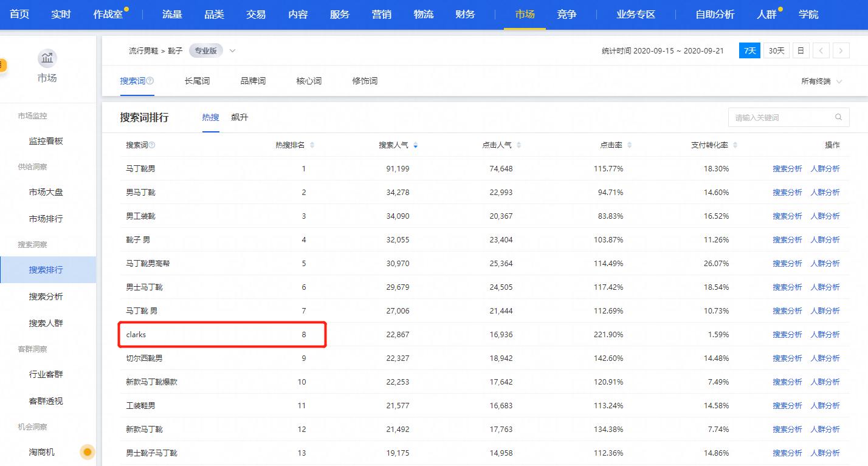Switch to the 竞争 tab in top navigation
The height and width of the screenshot is (466, 868).
[566, 14]
